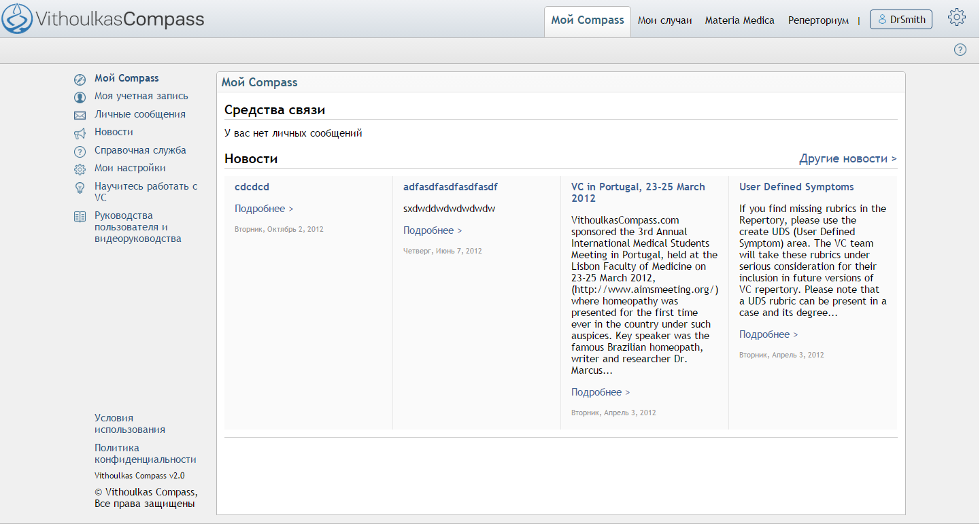Screen dimensions: 980x524
Task: Open Личные сообщения in the sidebar
Action: [140, 114]
